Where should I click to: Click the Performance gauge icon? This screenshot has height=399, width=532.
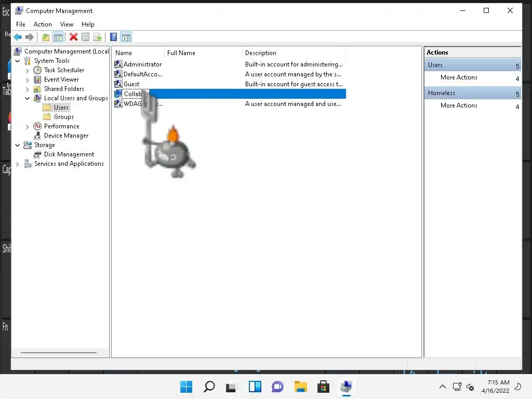coord(37,126)
